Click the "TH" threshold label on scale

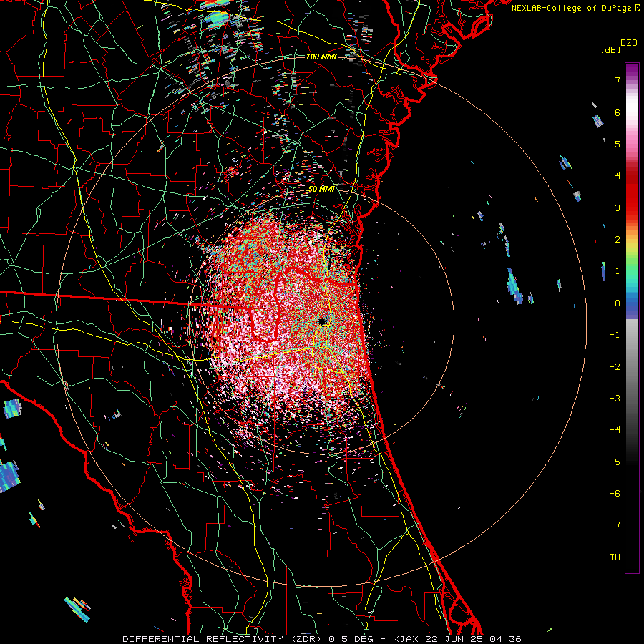tap(615, 557)
